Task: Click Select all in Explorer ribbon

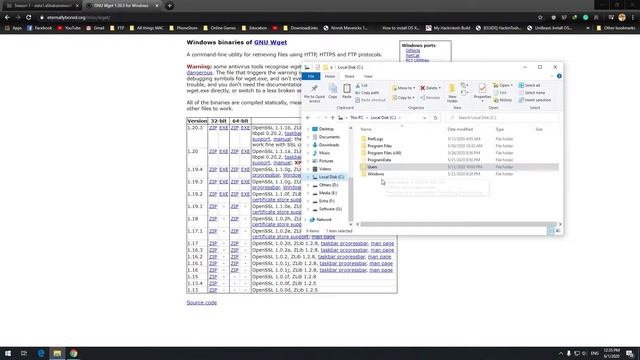Action: (529, 85)
